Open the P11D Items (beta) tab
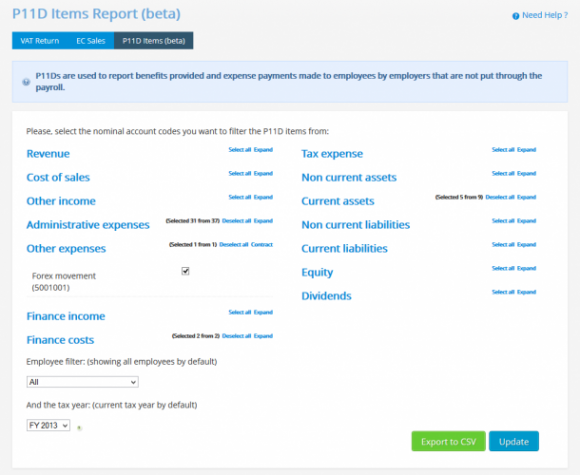Screen dimensions: 580x475 154,41
